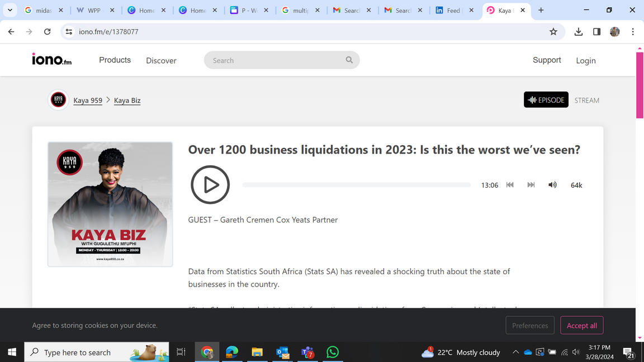Open WhatsApp from the taskbar
Image resolution: width=644 pixels, height=362 pixels.
(333, 352)
